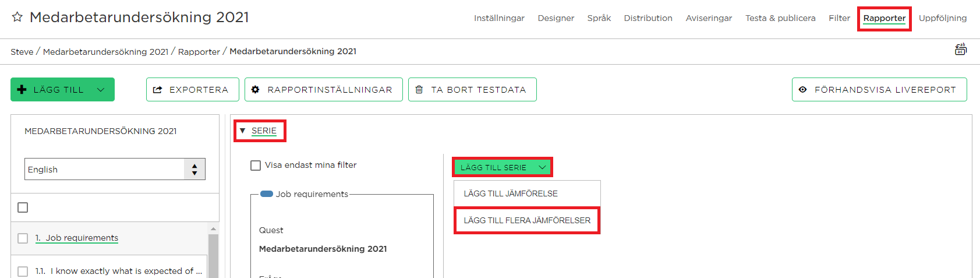Enable Visa endast mina filter checkbox
The width and height of the screenshot is (980, 278).
256,166
